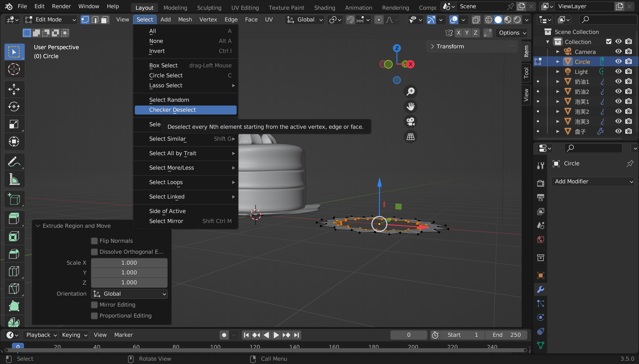Collapse Extrude Region and Move panel
Image resolution: width=639 pixels, height=364 pixels.
coord(38,226)
